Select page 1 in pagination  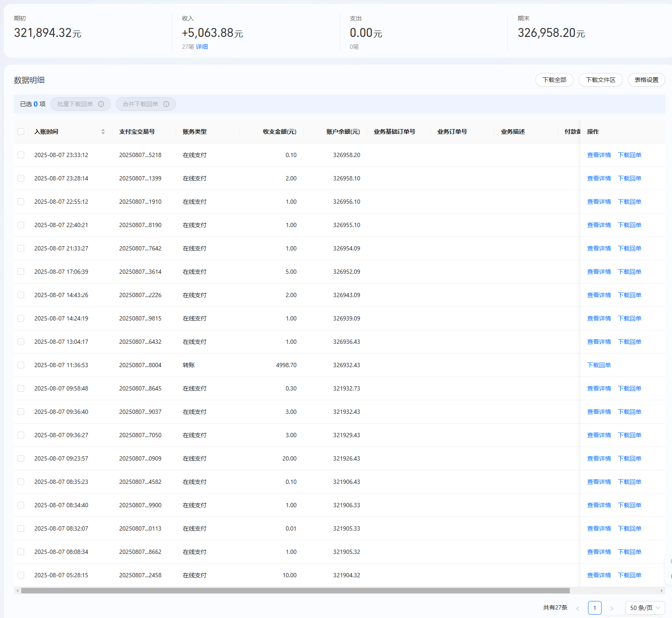pyautogui.click(x=594, y=608)
